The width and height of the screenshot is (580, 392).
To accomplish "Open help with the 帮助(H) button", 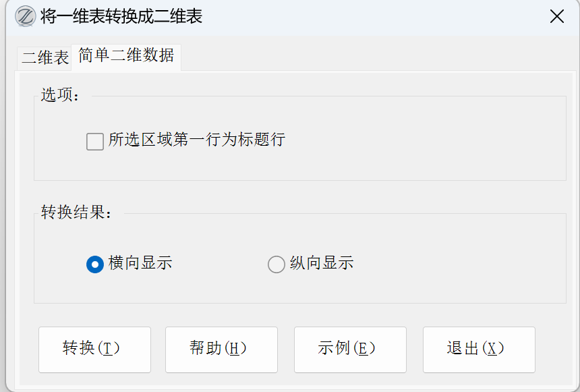I will click(221, 349).
